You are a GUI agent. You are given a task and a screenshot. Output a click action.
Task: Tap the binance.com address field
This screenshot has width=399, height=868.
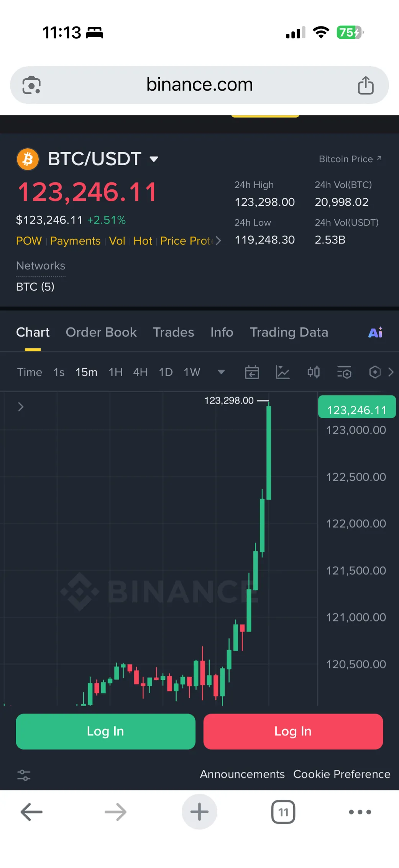(199, 85)
